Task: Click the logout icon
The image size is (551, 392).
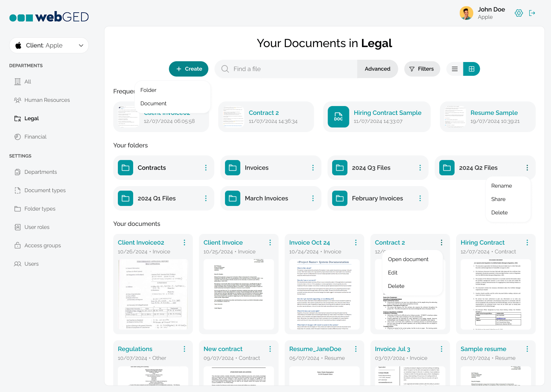Action: coord(532,13)
